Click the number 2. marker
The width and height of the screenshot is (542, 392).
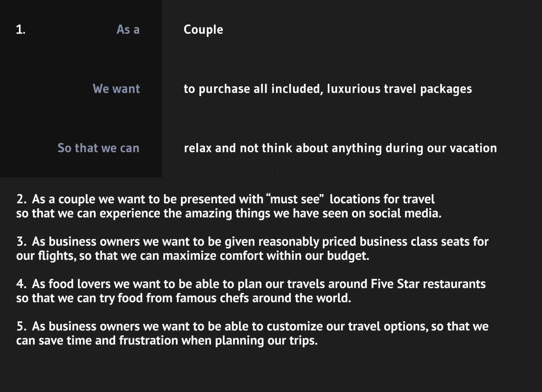tap(22, 199)
